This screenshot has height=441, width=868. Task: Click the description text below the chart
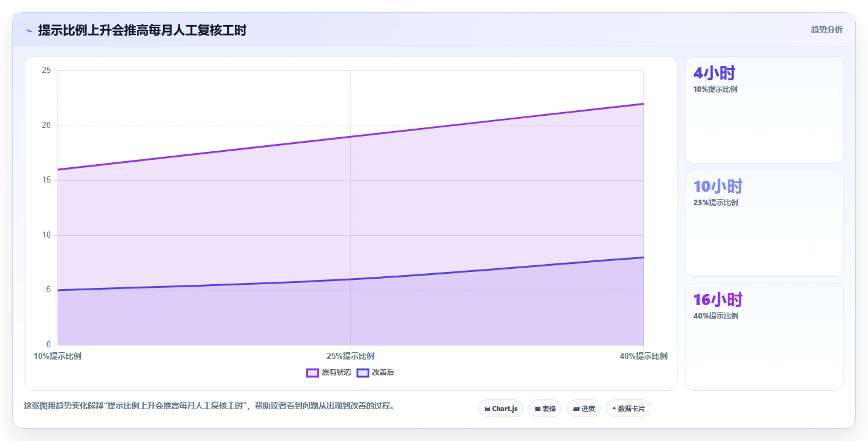click(x=210, y=405)
